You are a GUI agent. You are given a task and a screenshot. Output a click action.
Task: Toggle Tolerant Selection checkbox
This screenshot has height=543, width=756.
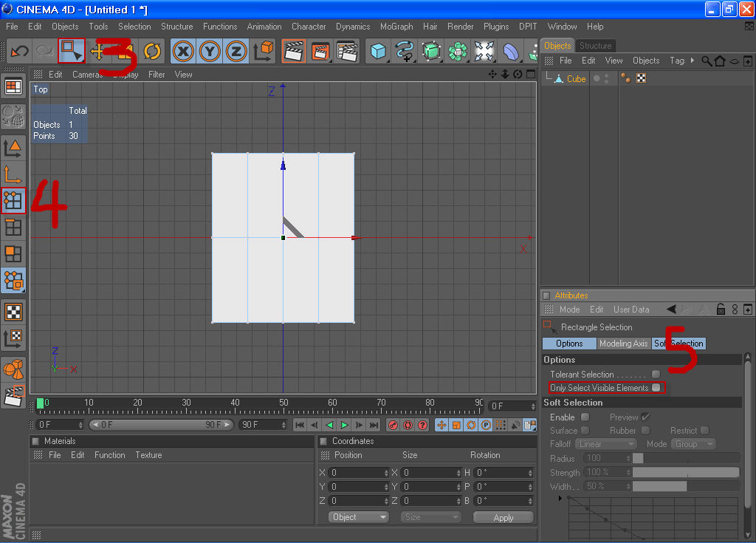tap(656, 374)
